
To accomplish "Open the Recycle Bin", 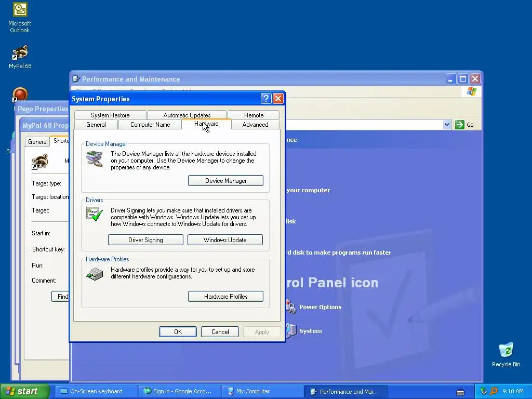I will (506, 354).
